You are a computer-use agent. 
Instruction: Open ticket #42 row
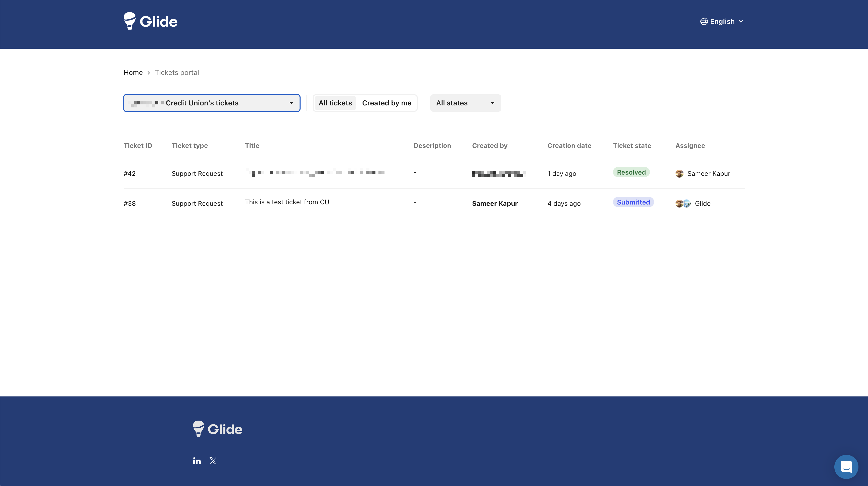[x=129, y=174]
